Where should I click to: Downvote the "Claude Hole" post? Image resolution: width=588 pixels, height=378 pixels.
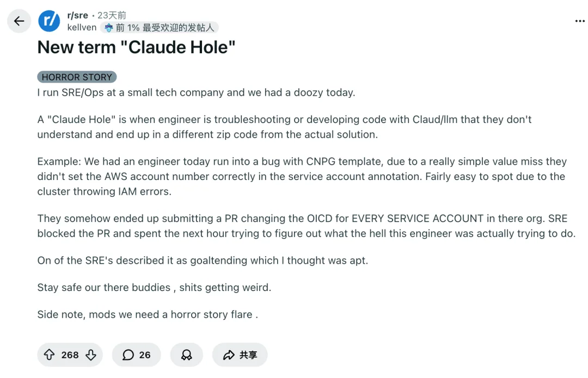91,355
